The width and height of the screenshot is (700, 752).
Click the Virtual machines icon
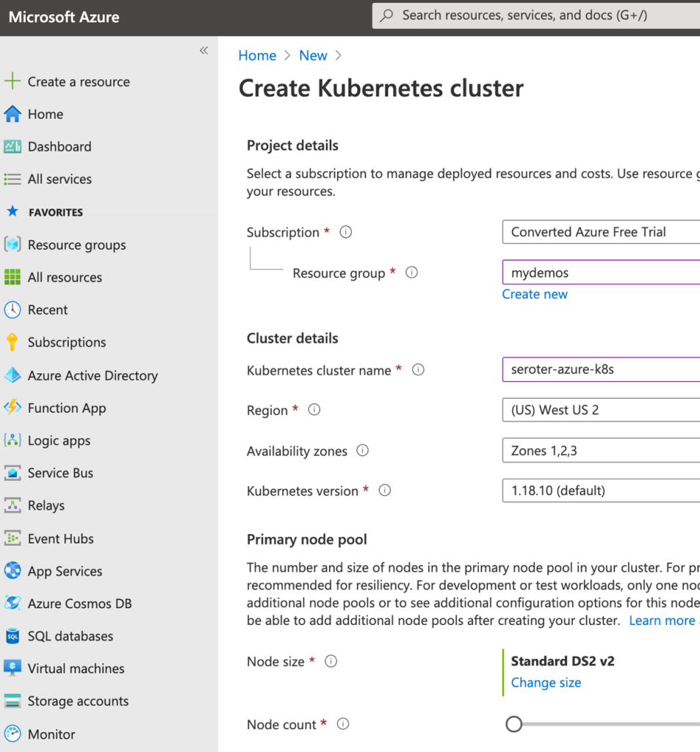[x=12, y=668]
